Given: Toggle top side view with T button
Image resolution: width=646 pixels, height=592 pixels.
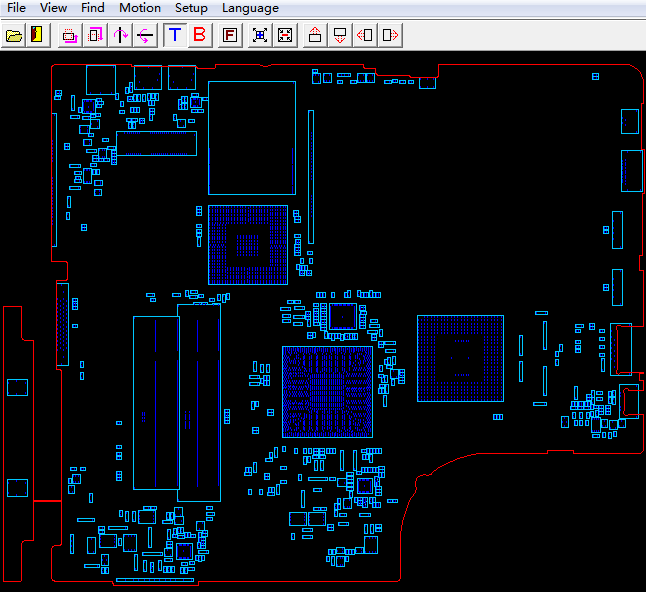Looking at the screenshot, I should coord(175,35).
